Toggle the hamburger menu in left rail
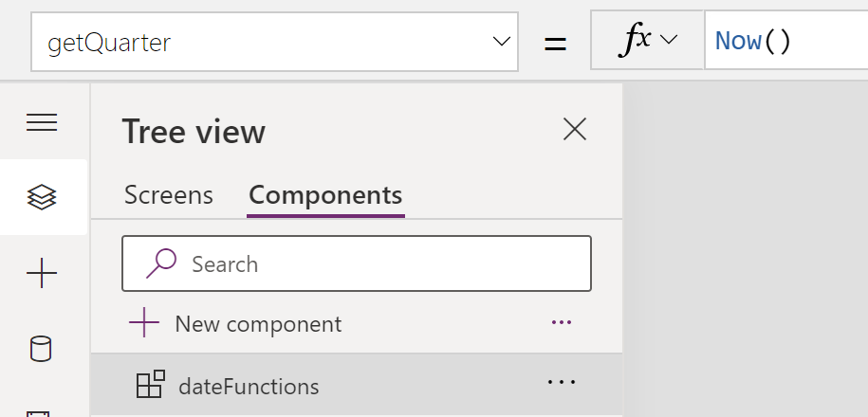 [x=42, y=122]
